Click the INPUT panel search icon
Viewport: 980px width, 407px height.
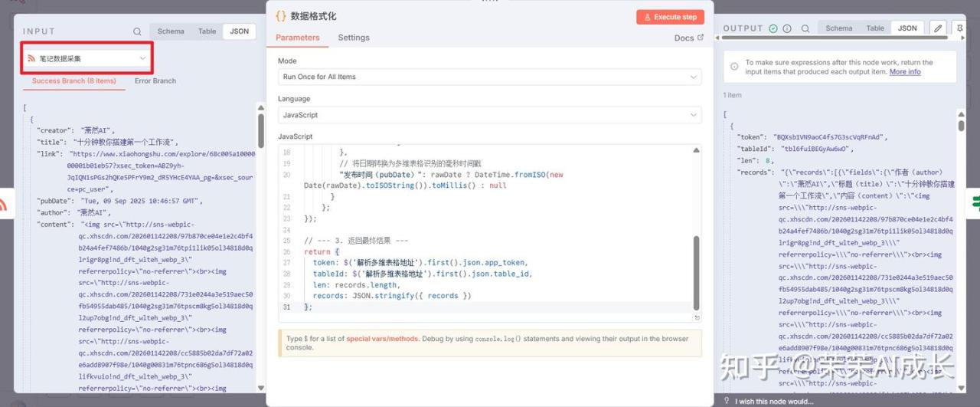[137, 31]
